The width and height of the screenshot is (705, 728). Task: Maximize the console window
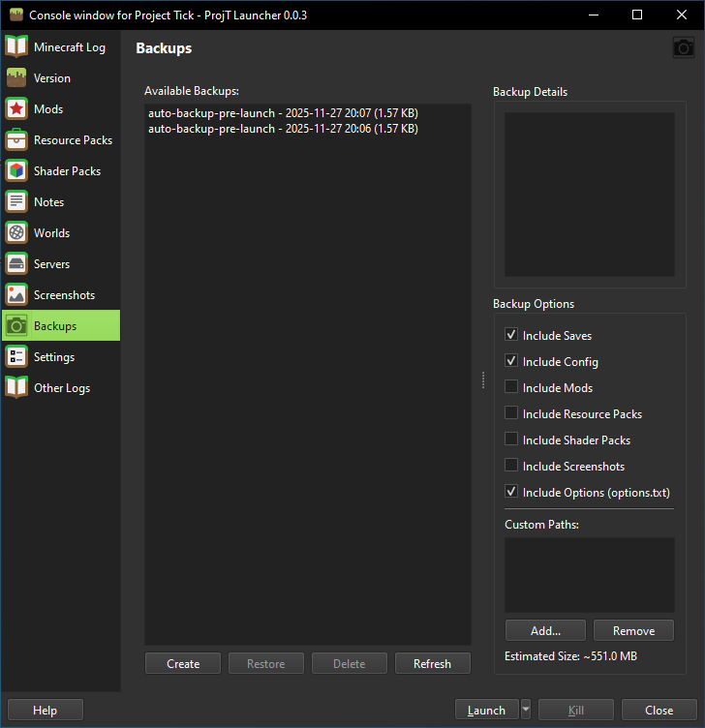(637, 15)
